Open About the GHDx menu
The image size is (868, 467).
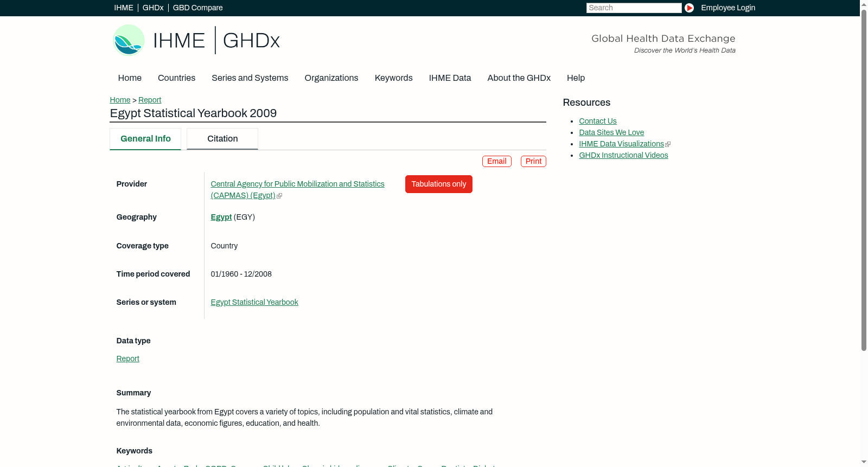tap(519, 78)
